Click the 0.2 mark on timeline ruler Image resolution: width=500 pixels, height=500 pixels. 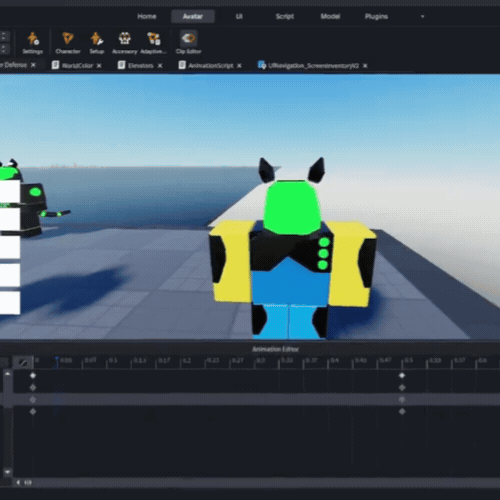(x=186, y=361)
